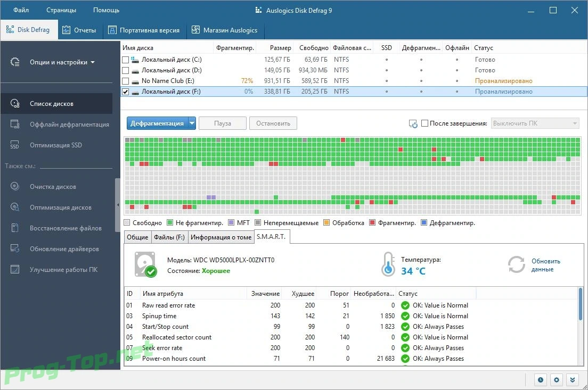Switch to the Файлы (F:) tab
This screenshot has width=588, height=390.
tap(169, 237)
